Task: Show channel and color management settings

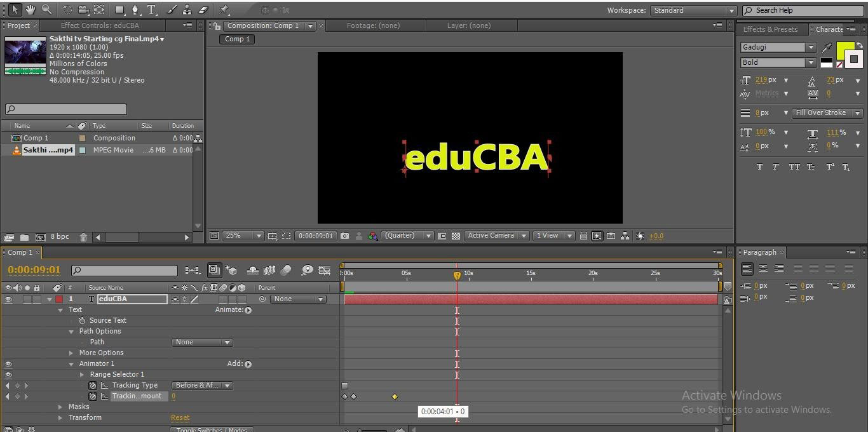Action: (x=373, y=236)
